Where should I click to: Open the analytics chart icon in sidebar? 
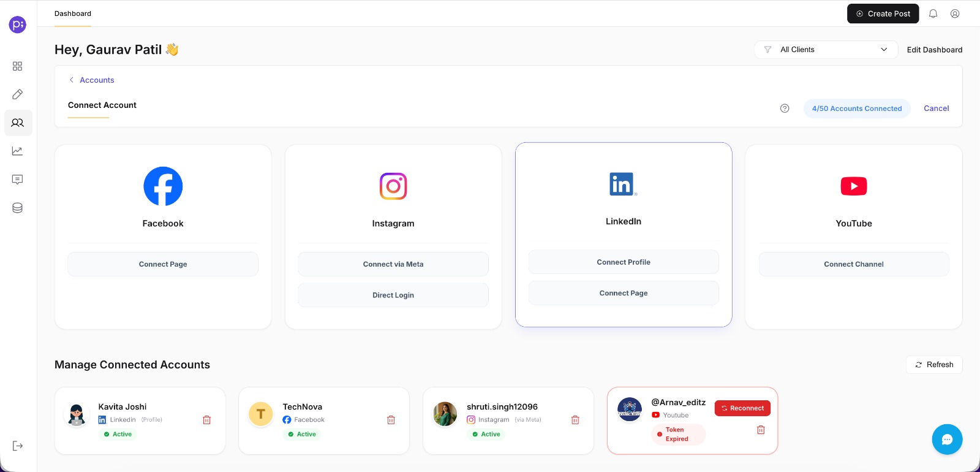pyautogui.click(x=17, y=151)
